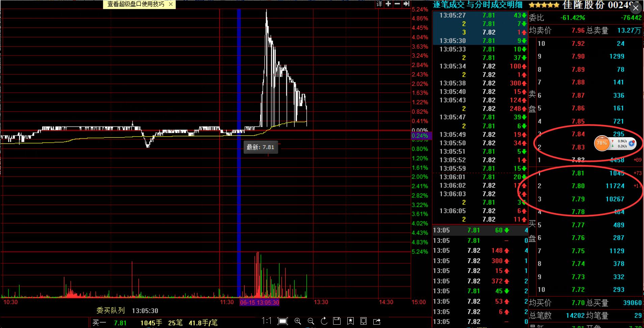Click the 佳隆股份 stock name title
Viewport: 644px width, 328px height.
(x=583, y=5)
